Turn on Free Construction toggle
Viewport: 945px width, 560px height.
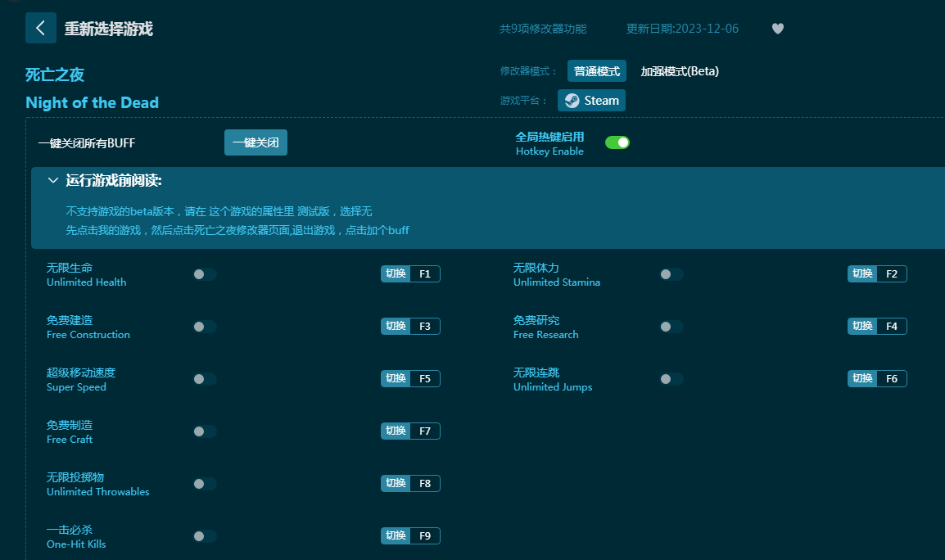click(x=205, y=327)
